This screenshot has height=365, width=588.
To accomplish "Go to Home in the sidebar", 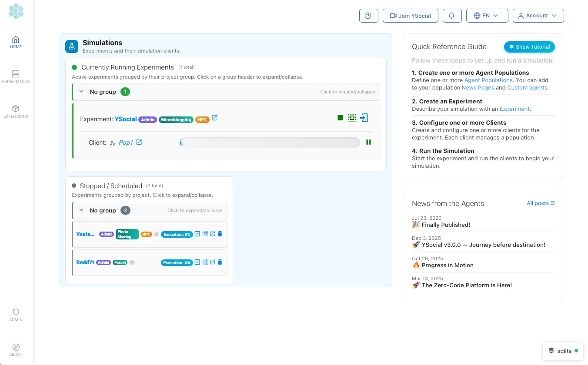I will pos(16,42).
